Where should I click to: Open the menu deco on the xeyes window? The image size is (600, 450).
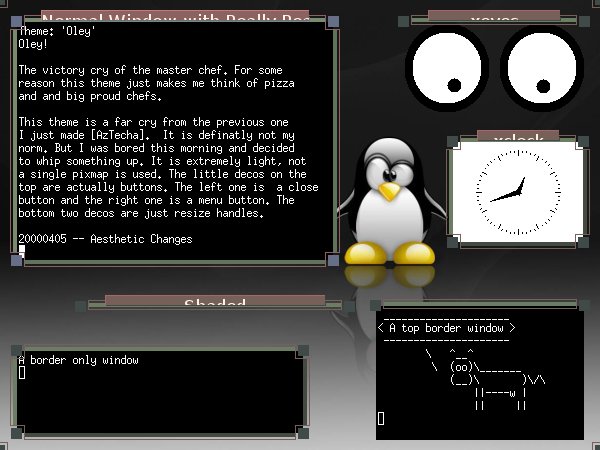point(584,21)
